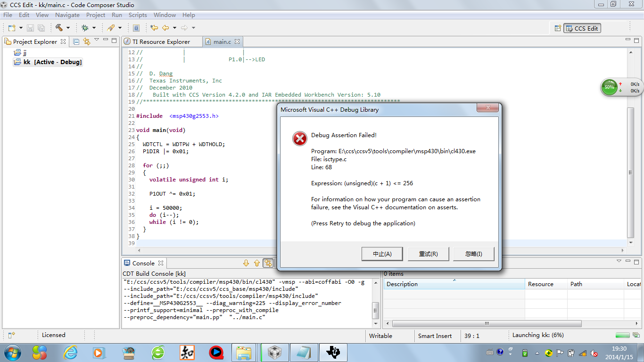This screenshot has height=362, width=644.
Task: Click the New project toolbar icon
Action: pyautogui.click(x=11, y=28)
